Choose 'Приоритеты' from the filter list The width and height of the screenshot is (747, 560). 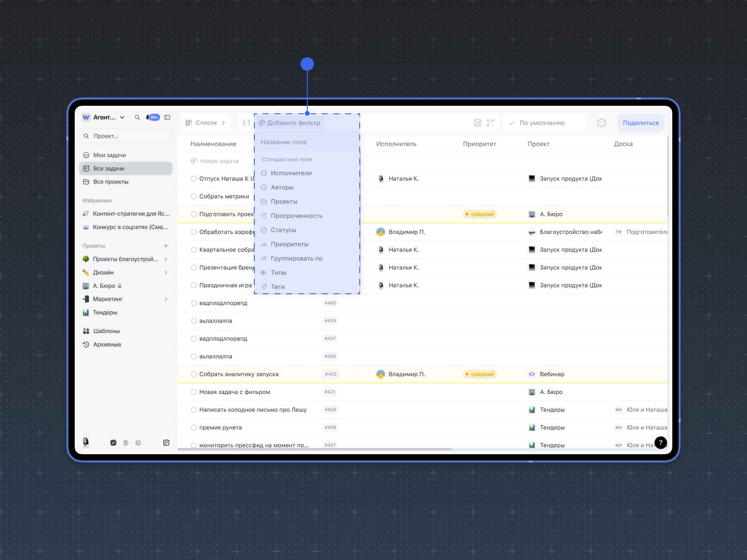[289, 244]
